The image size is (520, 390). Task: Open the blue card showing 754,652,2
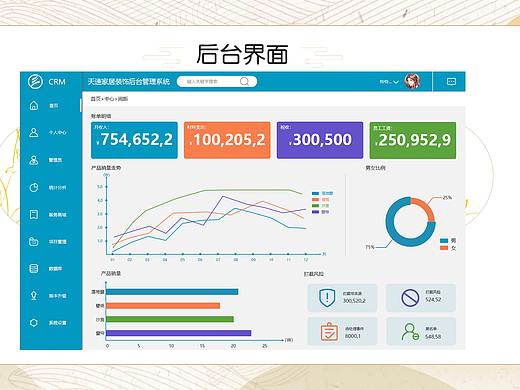pyautogui.click(x=134, y=140)
